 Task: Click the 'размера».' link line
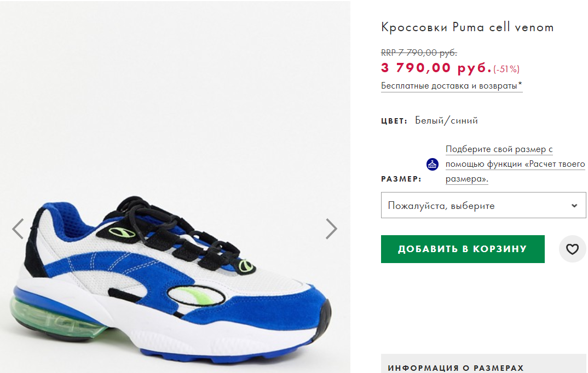click(x=467, y=179)
